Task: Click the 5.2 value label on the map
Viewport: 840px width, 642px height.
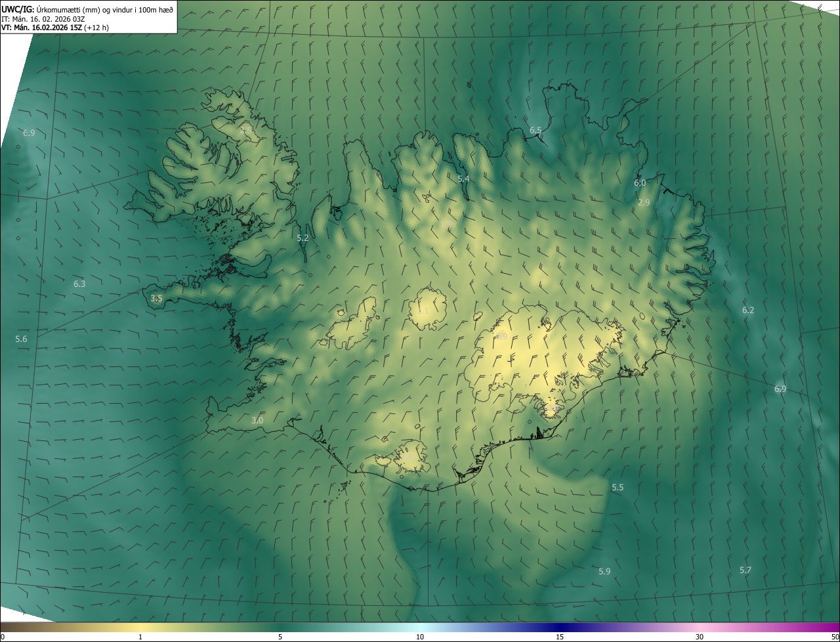Action: (x=303, y=238)
